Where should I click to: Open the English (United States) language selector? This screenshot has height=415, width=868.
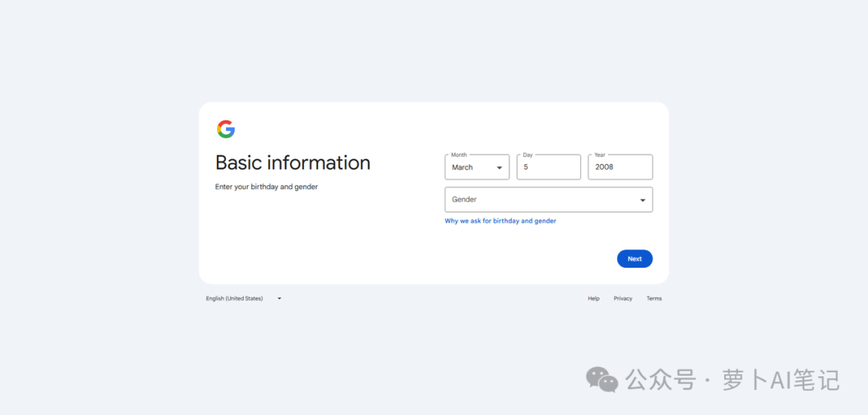pyautogui.click(x=244, y=298)
